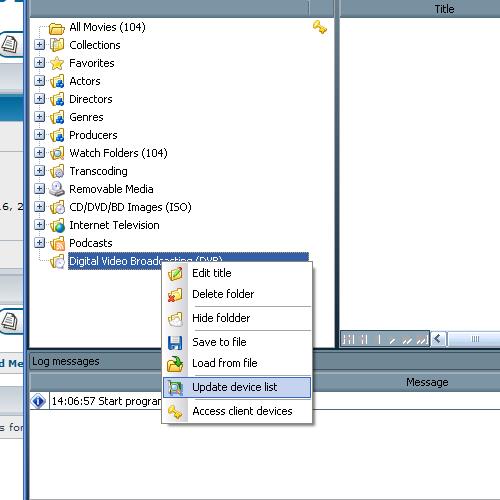Image resolution: width=500 pixels, height=500 pixels.
Task: Select the All Movies (104) folder
Action: coord(107,27)
